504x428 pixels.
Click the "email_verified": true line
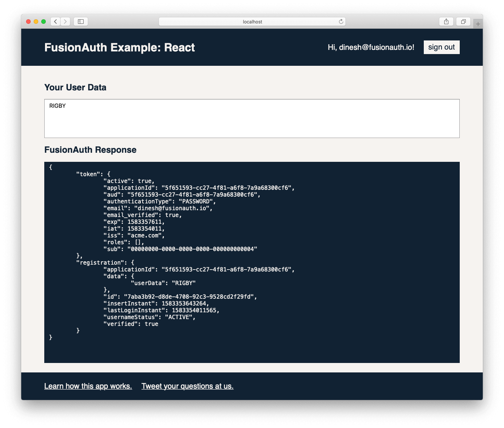tap(143, 215)
